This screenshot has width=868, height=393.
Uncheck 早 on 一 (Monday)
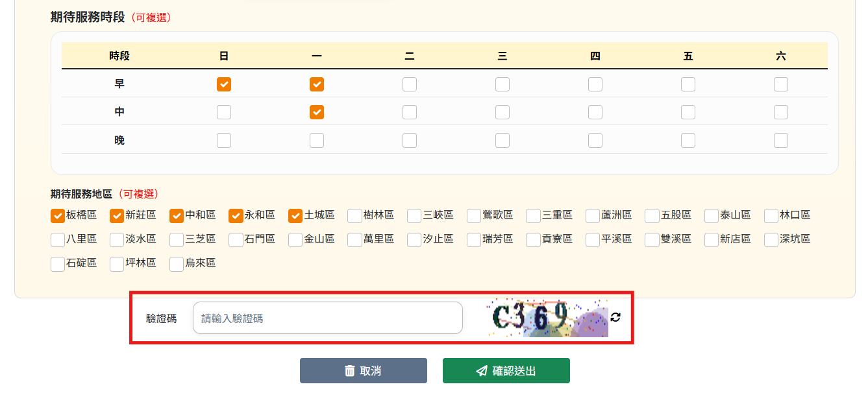pos(317,84)
